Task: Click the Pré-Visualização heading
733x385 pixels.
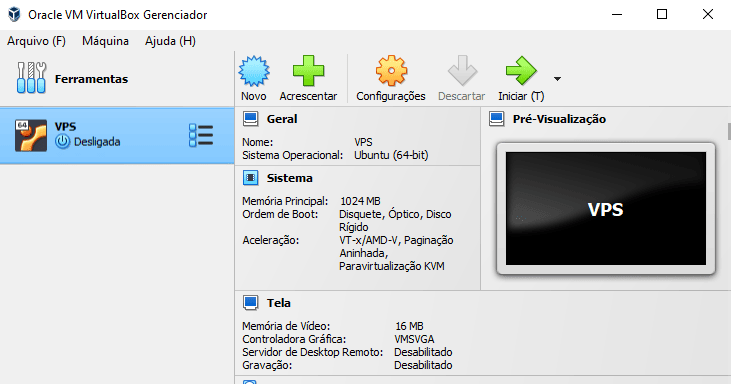Action: [559, 119]
